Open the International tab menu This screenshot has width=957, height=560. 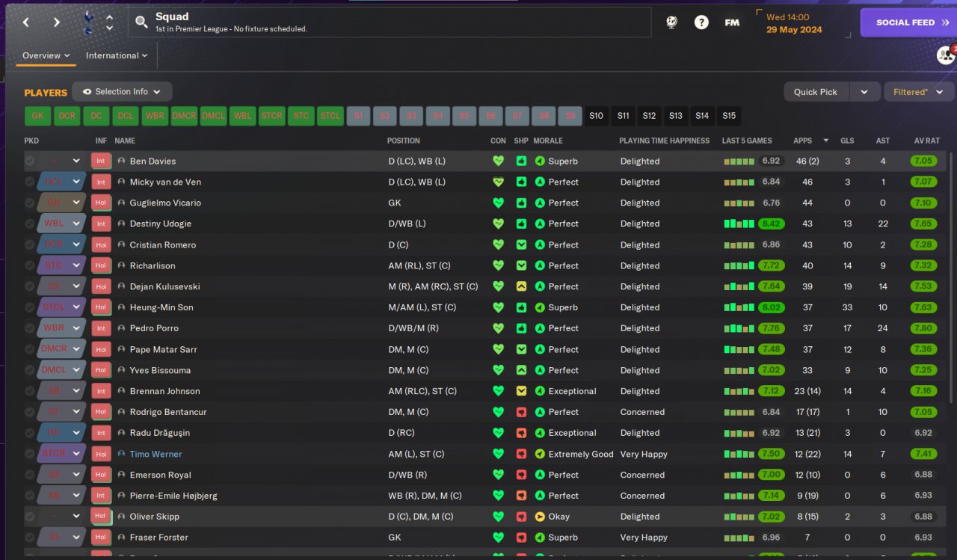click(x=117, y=55)
